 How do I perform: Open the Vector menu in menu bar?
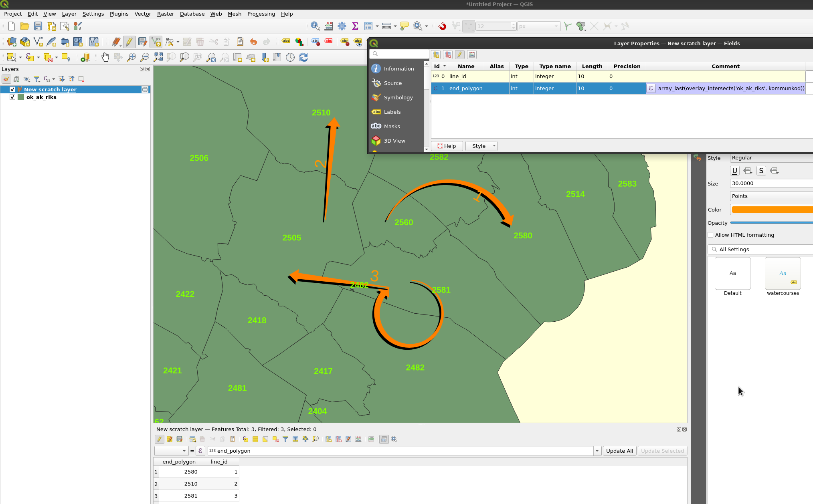click(142, 13)
